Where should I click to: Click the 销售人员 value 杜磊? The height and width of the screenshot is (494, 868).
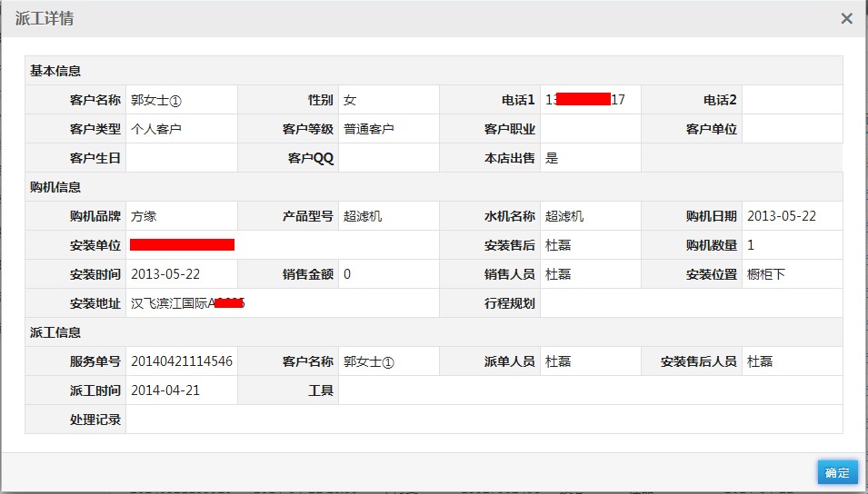tap(558, 274)
